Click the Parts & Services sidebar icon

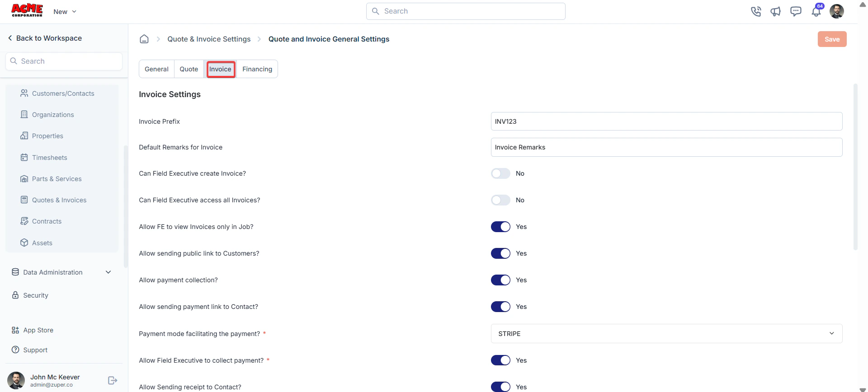coord(24,178)
